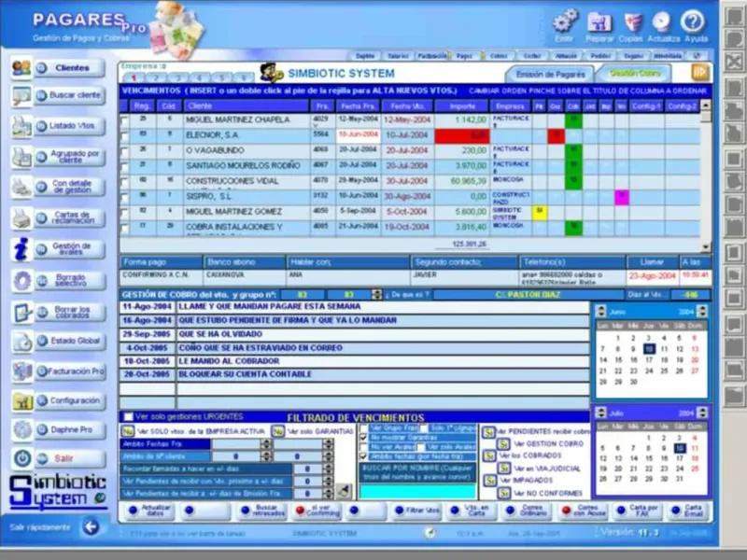Open Ayuda help question mark icon

pos(693,21)
